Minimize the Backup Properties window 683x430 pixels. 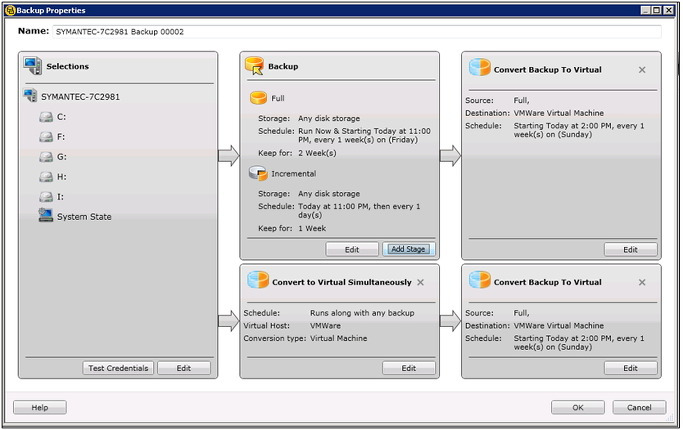click(646, 10)
